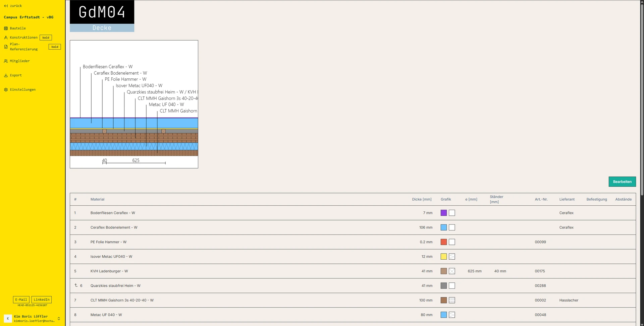
Task: Click crossed pattern box for KVH Ladenburger
Action: (452, 271)
